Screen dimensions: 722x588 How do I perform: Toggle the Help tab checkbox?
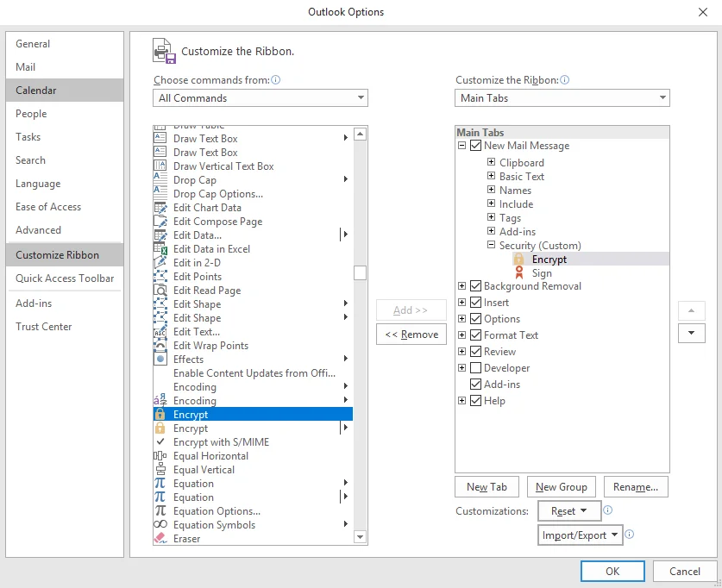tap(475, 400)
